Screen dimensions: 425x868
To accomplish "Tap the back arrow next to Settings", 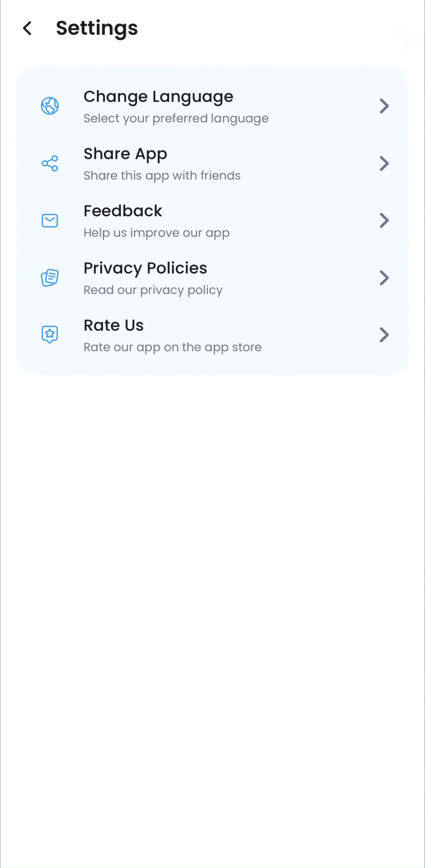I will pos(27,28).
